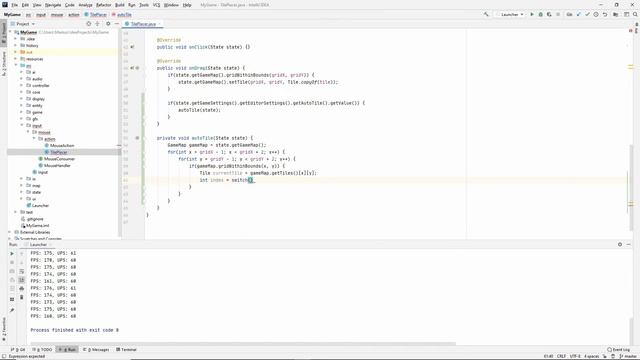Click Run with Coverage icon
640x360 pixels.
pyautogui.click(x=549, y=14)
